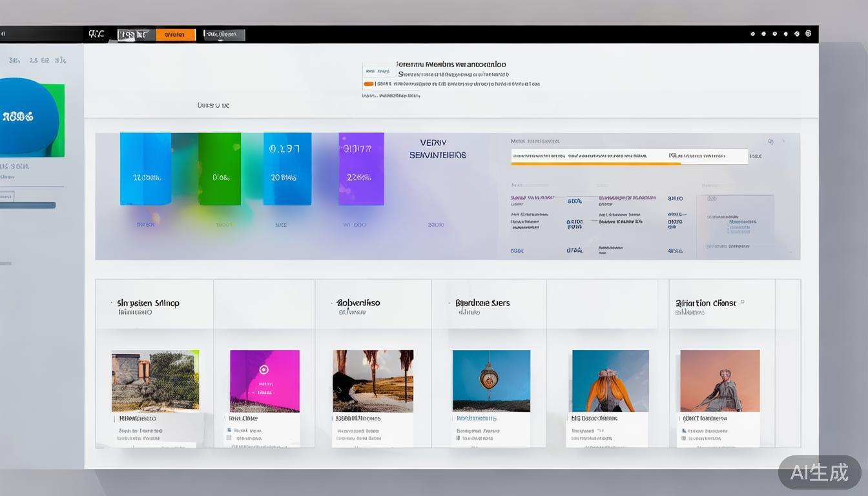
Task: Select the purple bar in the chart
Action: 361,169
